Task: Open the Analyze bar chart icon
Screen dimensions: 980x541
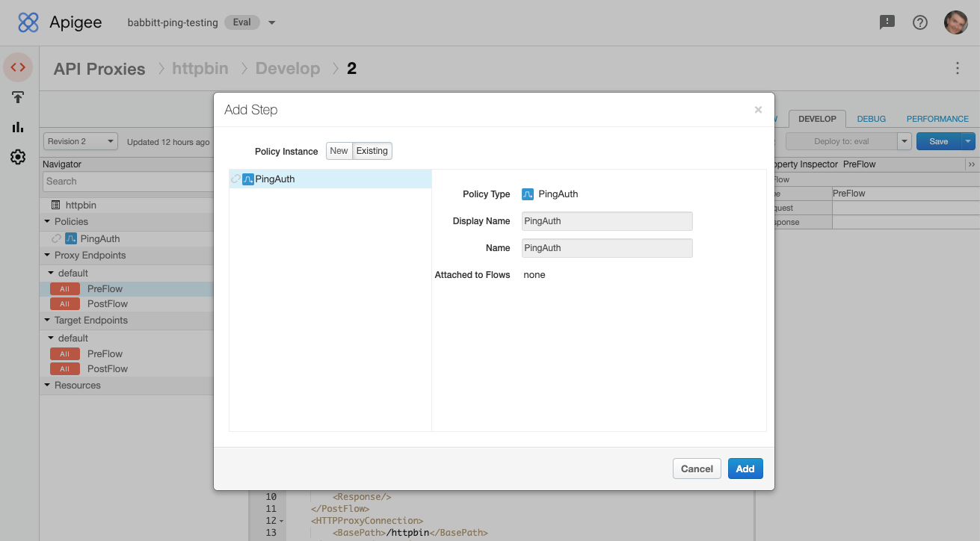Action: click(18, 127)
